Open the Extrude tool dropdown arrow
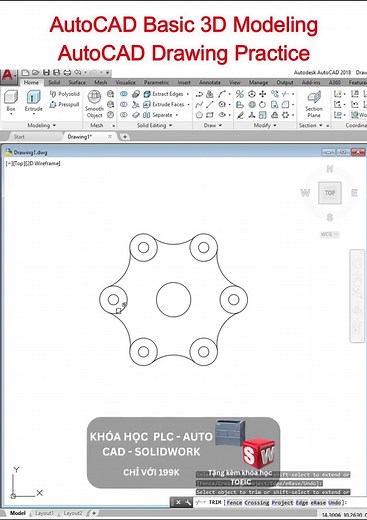Screen dimensions: 367x520 (33, 114)
